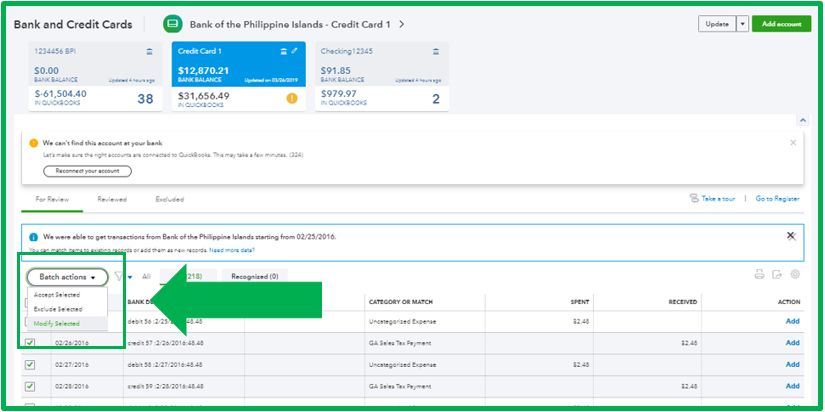Viewport: 825px width, 412px height.
Task: Uncheck the 02/26/2016 transaction checkbox
Action: click(x=30, y=343)
